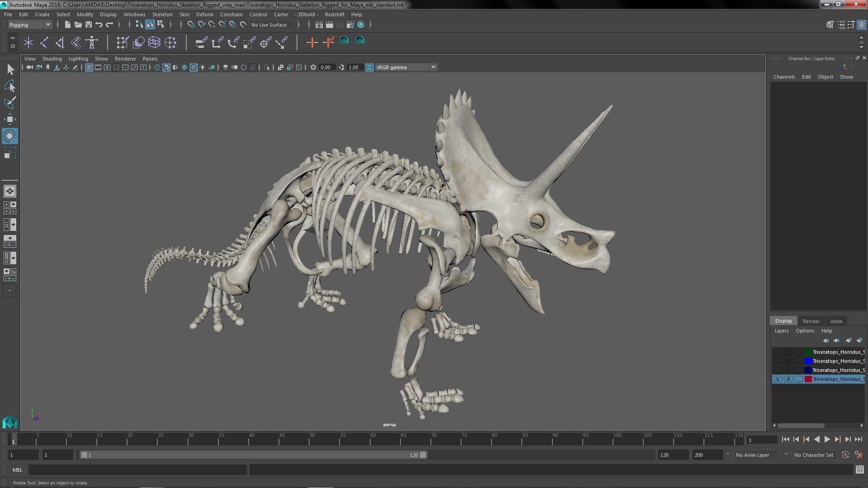868x488 pixels.
Task: Toggle playback P box of green layer
Action: (x=788, y=352)
